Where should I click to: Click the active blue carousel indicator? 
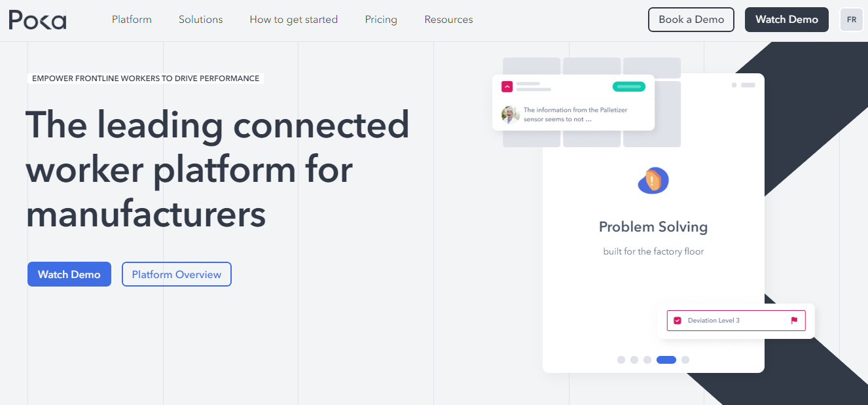pyautogui.click(x=666, y=360)
